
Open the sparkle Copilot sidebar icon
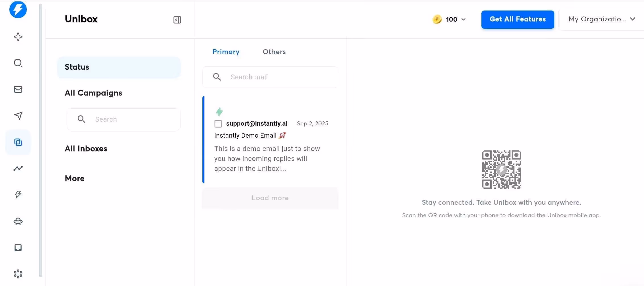click(18, 37)
